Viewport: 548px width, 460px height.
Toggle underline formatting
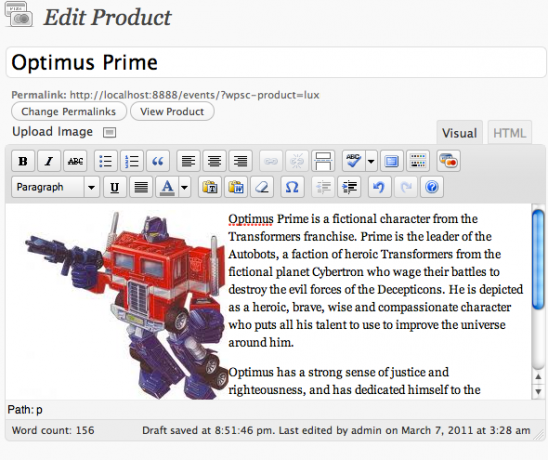click(115, 187)
